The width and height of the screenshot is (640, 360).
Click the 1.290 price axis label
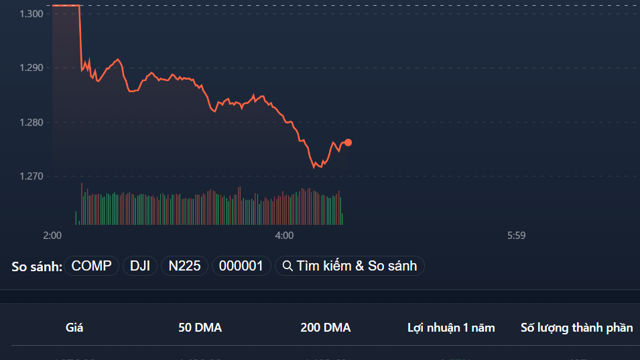click(x=31, y=68)
